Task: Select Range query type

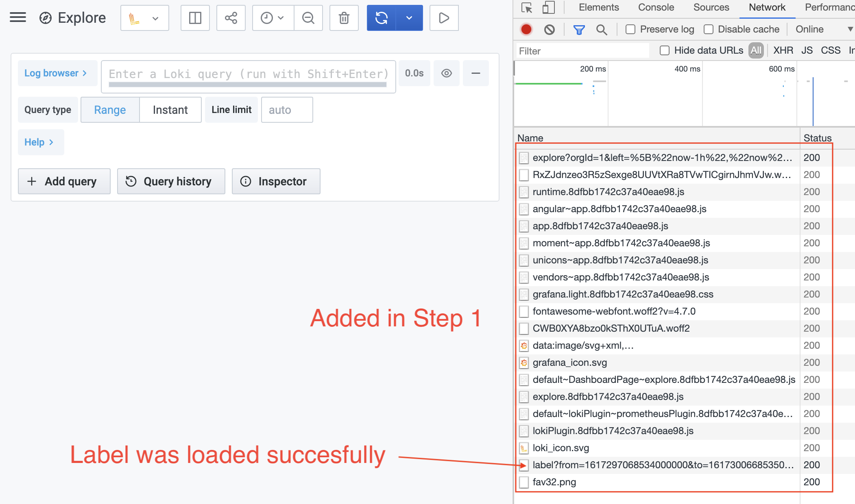Action: [x=110, y=110]
